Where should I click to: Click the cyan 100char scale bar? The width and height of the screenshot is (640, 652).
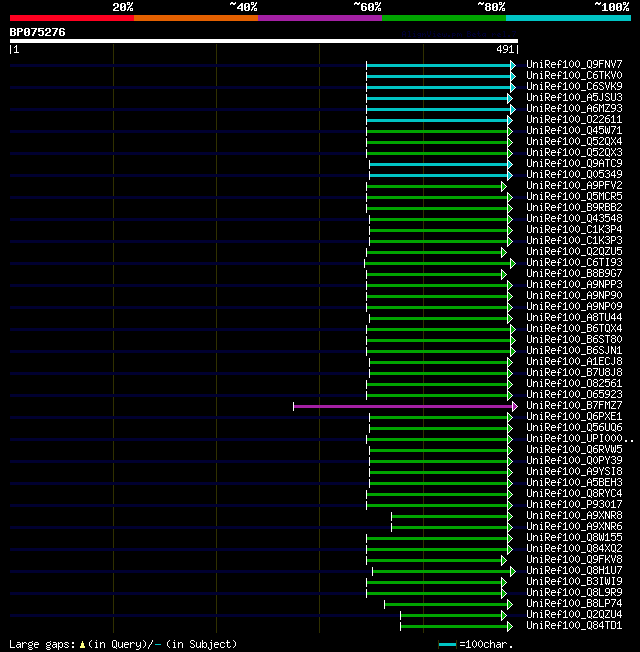point(447,645)
